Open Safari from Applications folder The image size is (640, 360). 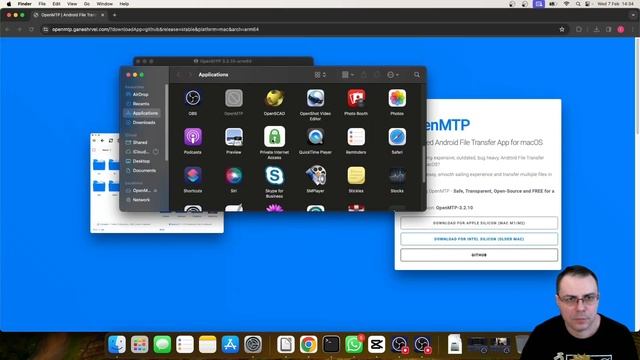pyautogui.click(x=397, y=137)
